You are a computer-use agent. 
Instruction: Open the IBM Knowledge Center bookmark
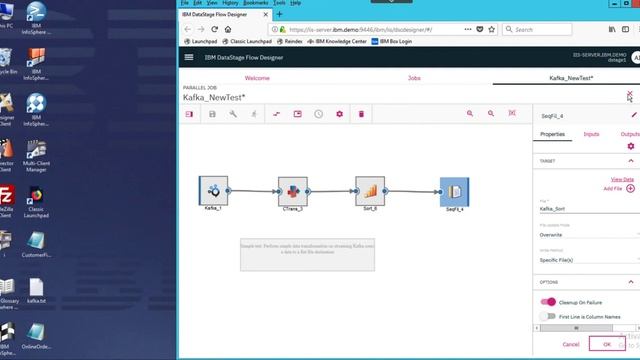pos(337,41)
